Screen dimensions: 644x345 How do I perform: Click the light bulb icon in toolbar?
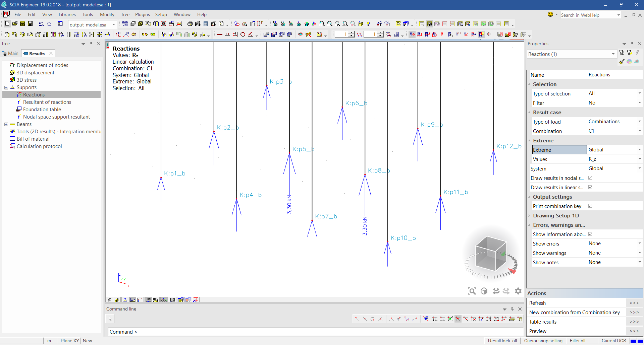[x=368, y=24]
